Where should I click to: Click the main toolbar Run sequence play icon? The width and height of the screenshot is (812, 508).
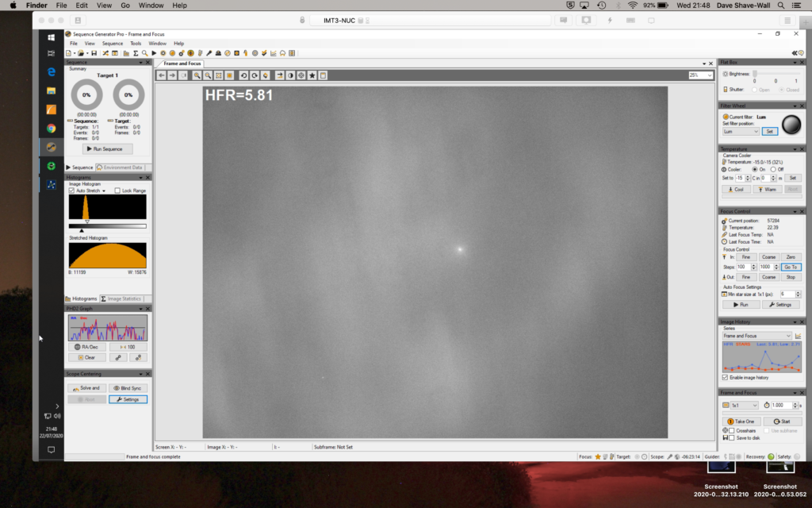point(154,53)
